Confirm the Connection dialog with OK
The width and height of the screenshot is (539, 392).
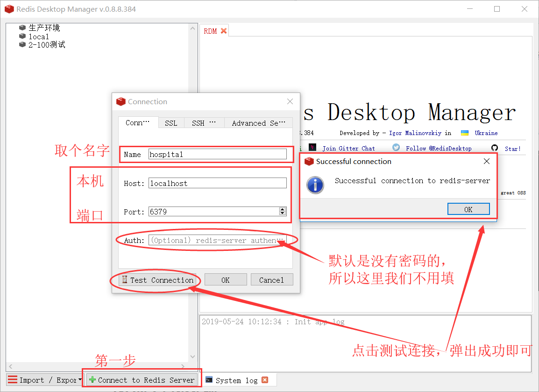click(x=226, y=280)
